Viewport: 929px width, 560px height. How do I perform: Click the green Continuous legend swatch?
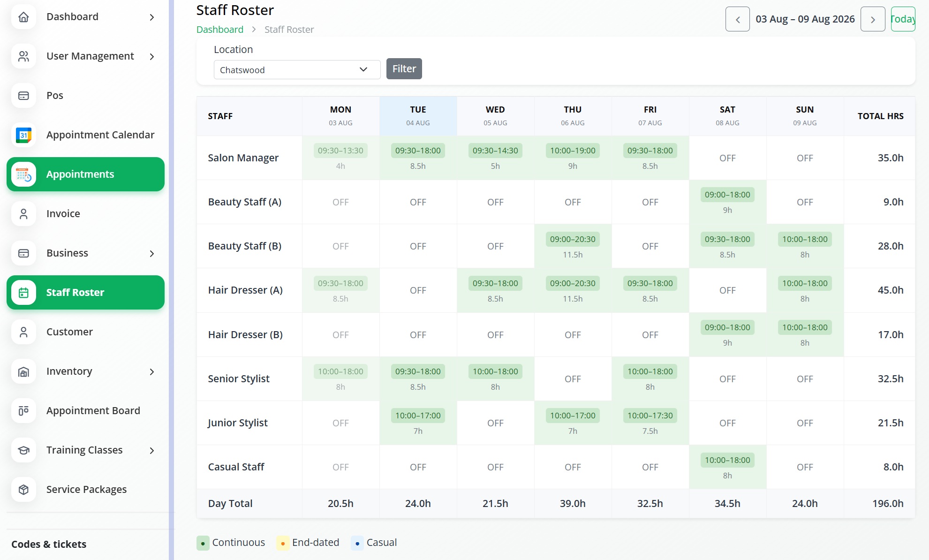tap(203, 543)
